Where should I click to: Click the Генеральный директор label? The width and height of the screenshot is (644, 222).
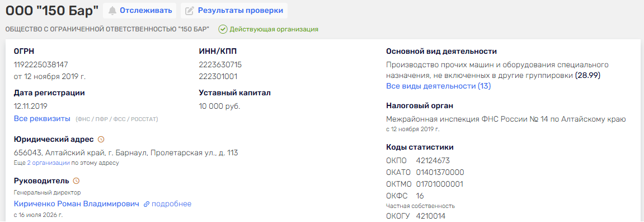point(47,192)
